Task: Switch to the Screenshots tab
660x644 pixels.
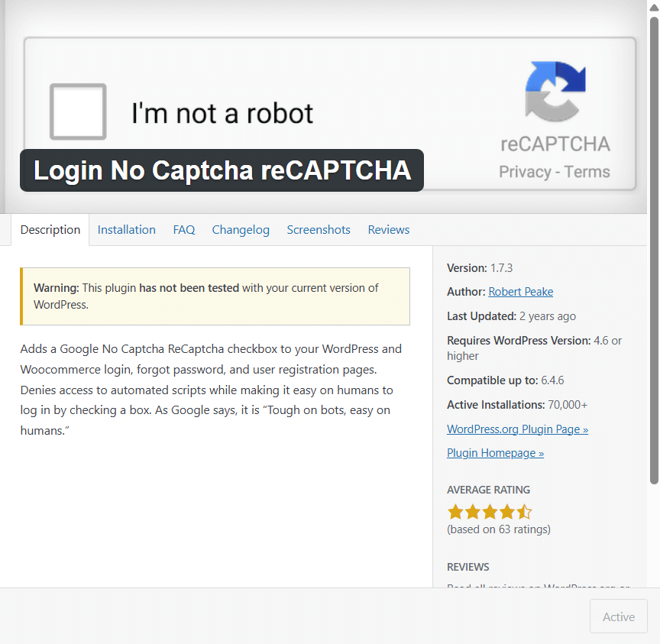Action: tap(319, 230)
